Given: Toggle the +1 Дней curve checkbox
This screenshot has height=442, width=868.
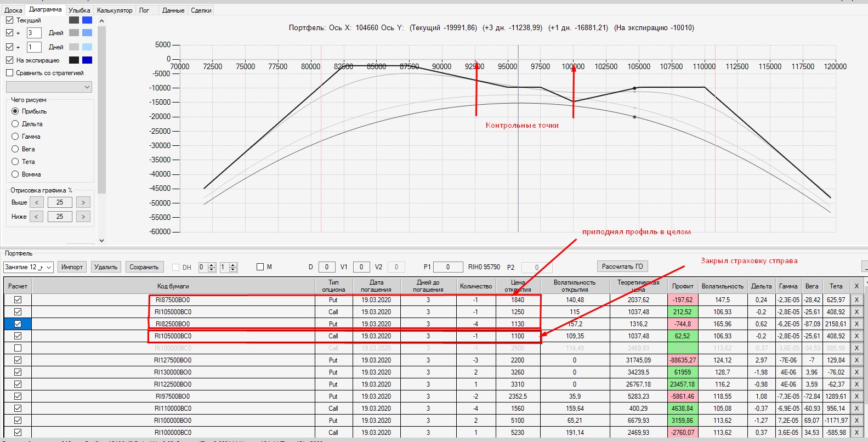Looking at the screenshot, I should click(x=9, y=47).
